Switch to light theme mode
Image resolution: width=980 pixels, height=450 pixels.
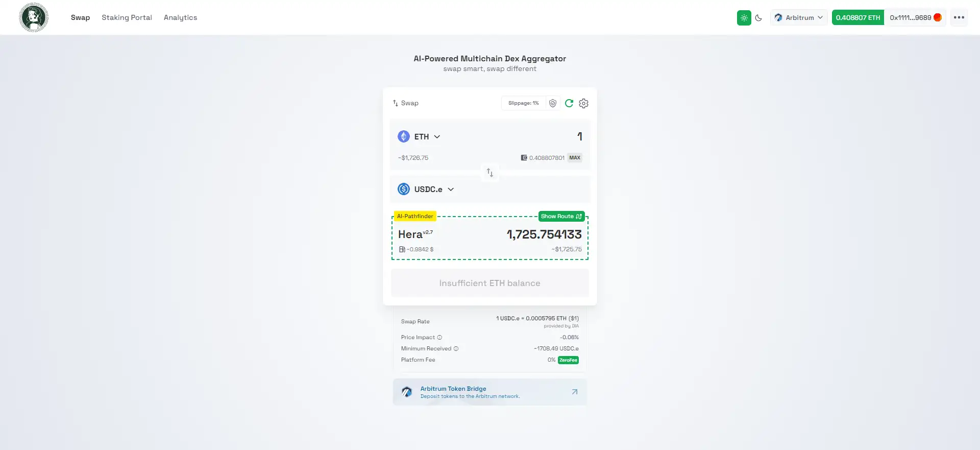click(744, 18)
